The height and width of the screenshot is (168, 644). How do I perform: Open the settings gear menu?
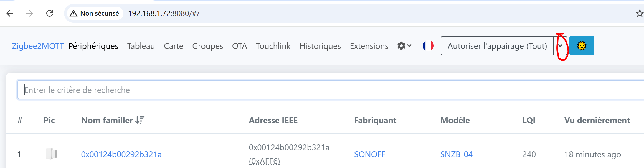[404, 46]
